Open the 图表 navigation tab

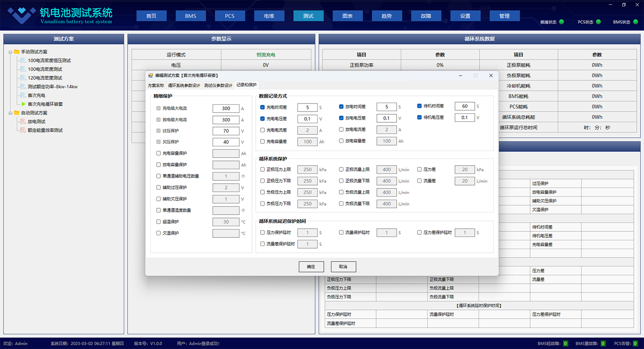coord(348,16)
